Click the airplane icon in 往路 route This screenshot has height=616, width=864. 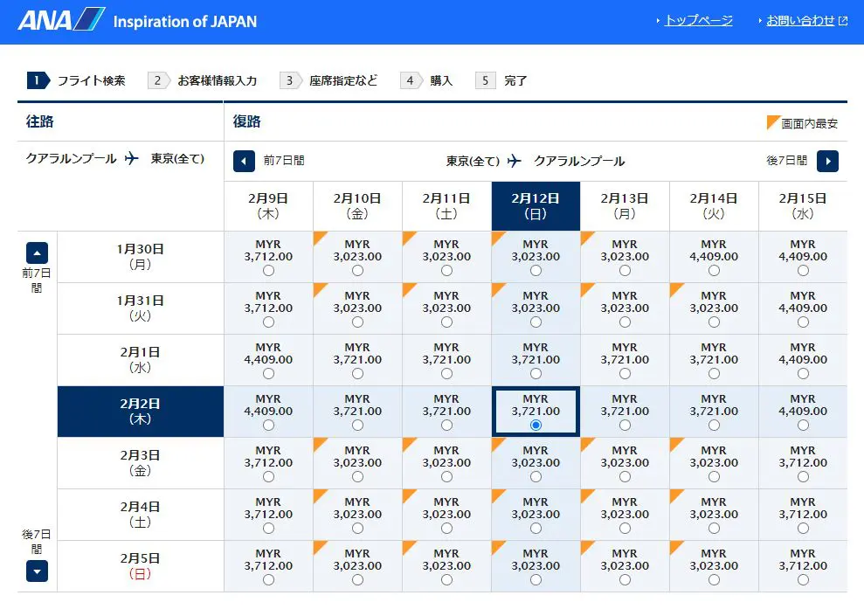[x=132, y=158]
